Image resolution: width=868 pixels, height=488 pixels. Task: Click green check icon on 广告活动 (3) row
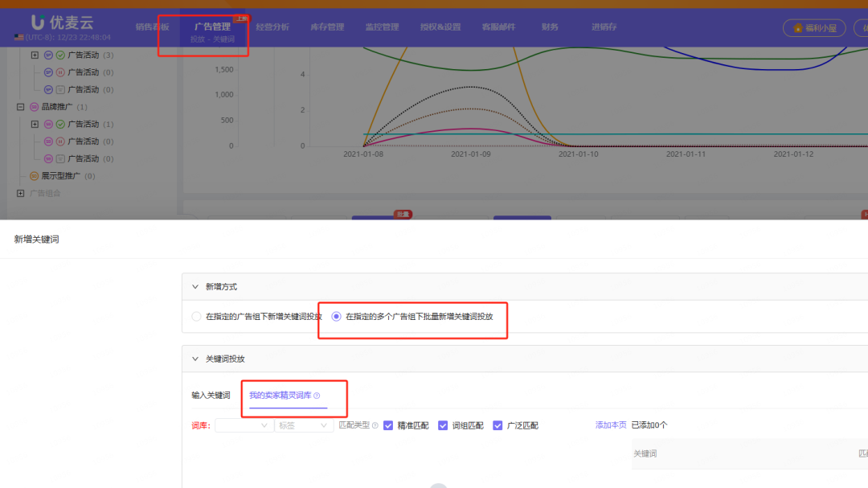tap(60, 55)
